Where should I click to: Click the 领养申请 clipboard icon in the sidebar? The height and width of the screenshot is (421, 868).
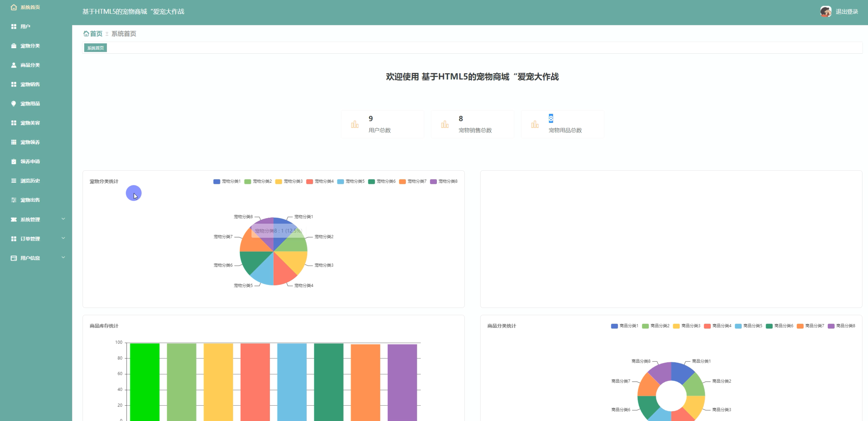(13, 161)
